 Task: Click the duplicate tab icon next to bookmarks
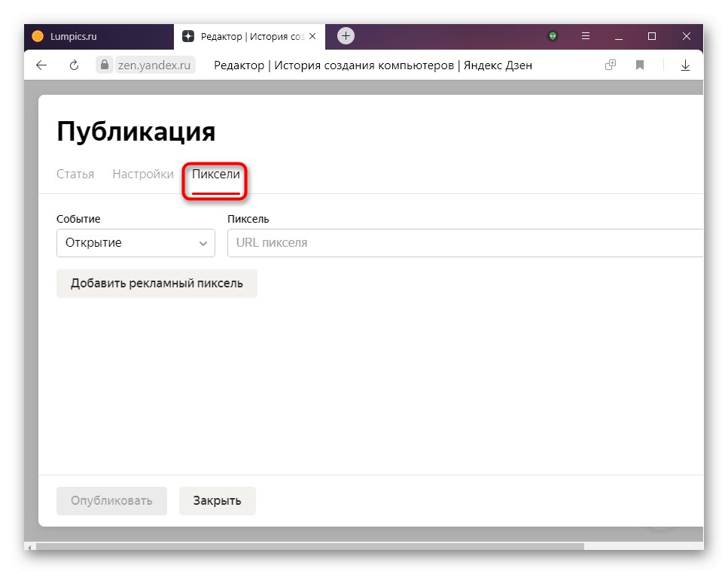coord(610,65)
